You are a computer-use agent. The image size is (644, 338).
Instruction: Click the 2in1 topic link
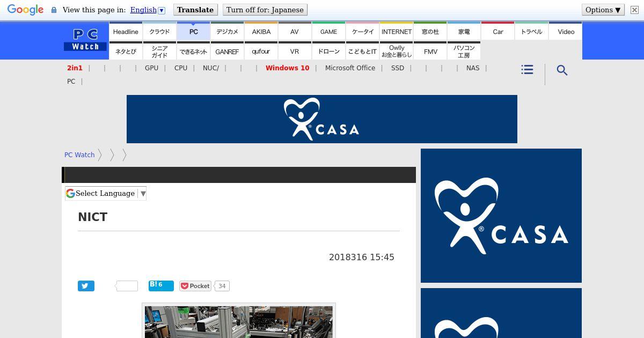click(75, 68)
